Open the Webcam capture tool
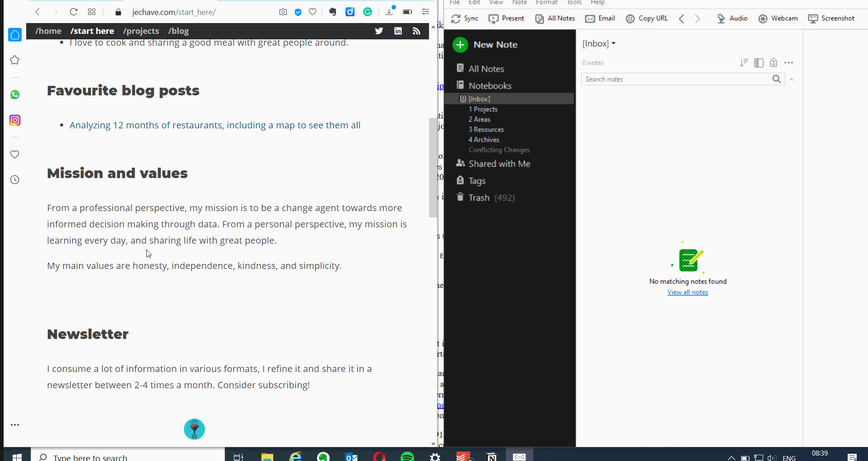The height and width of the screenshot is (461, 868). pyautogui.click(x=778, y=19)
